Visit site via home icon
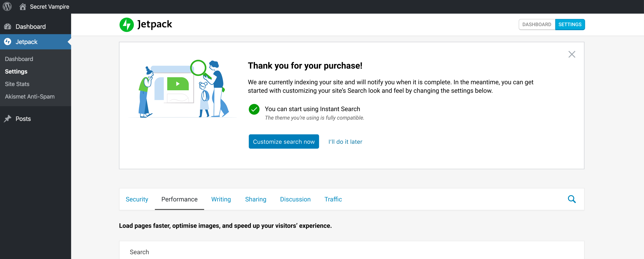Screen dimensions: 644x259 click(23, 6)
